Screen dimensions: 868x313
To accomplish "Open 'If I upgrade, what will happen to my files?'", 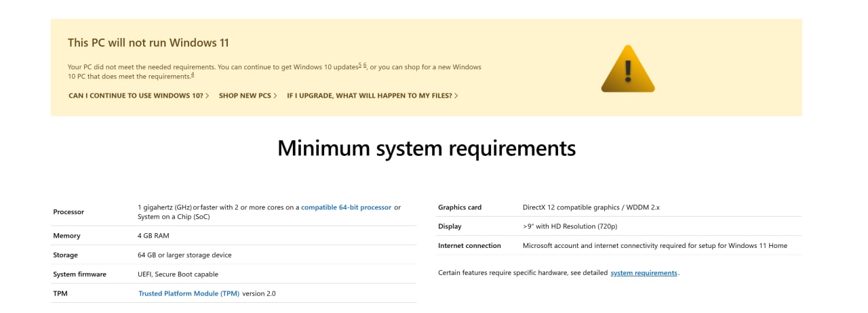I will (x=372, y=96).
